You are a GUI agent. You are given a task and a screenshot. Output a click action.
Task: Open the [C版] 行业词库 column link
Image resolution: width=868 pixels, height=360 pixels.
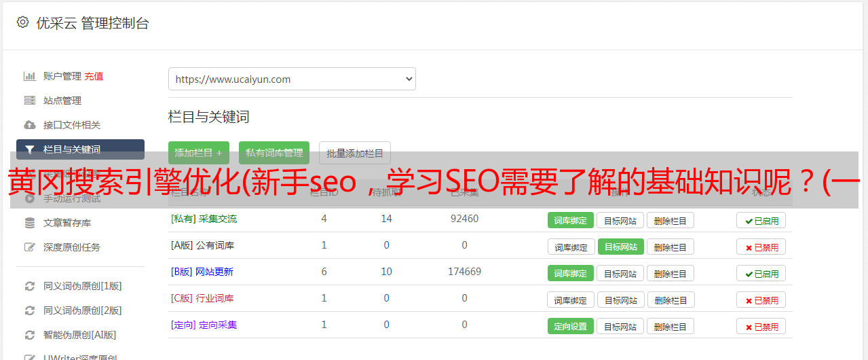pos(203,298)
